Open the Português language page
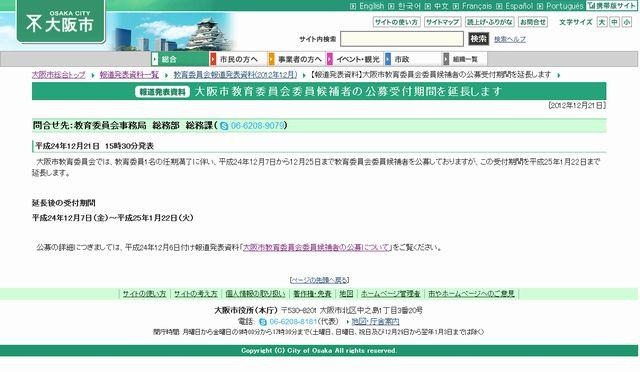Image resolution: width=640 pixels, height=372 pixels. 564,6
